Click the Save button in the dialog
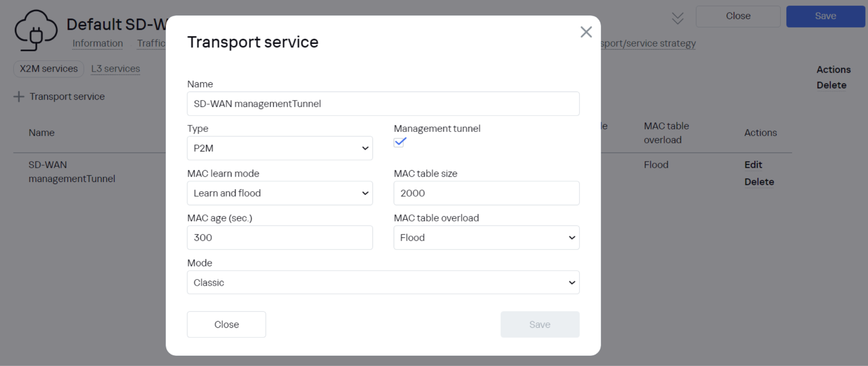Image resolution: width=868 pixels, height=366 pixels. click(540, 324)
